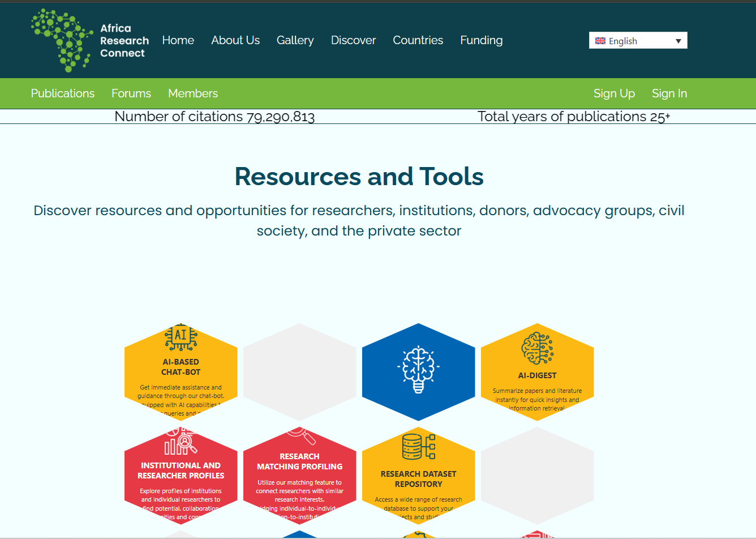756x539 pixels.
Task: Expand language list using dropdown arrow
Action: click(678, 41)
